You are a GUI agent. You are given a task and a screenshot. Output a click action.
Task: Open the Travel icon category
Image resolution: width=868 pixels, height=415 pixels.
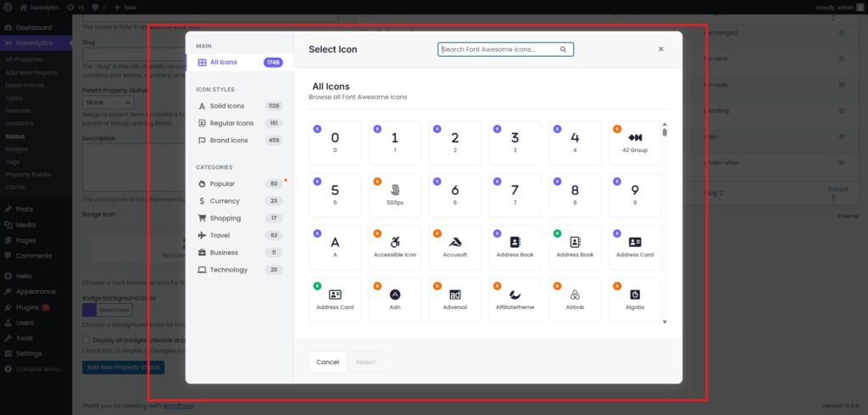222,235
